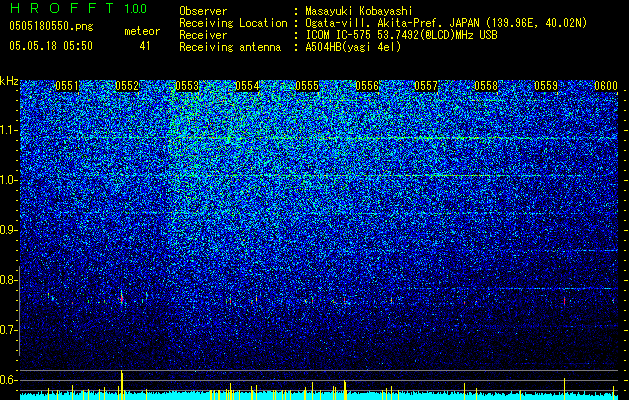The image size is (629, 400).
Task: Click the Receiving Location value Ogata-vill. Akita-Pref.
Action: point(375,23)
